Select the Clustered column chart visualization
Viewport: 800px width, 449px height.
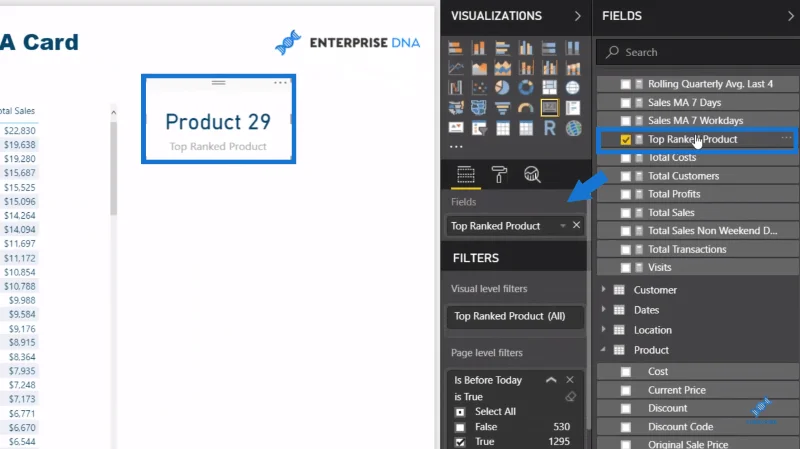click(526, 48)
